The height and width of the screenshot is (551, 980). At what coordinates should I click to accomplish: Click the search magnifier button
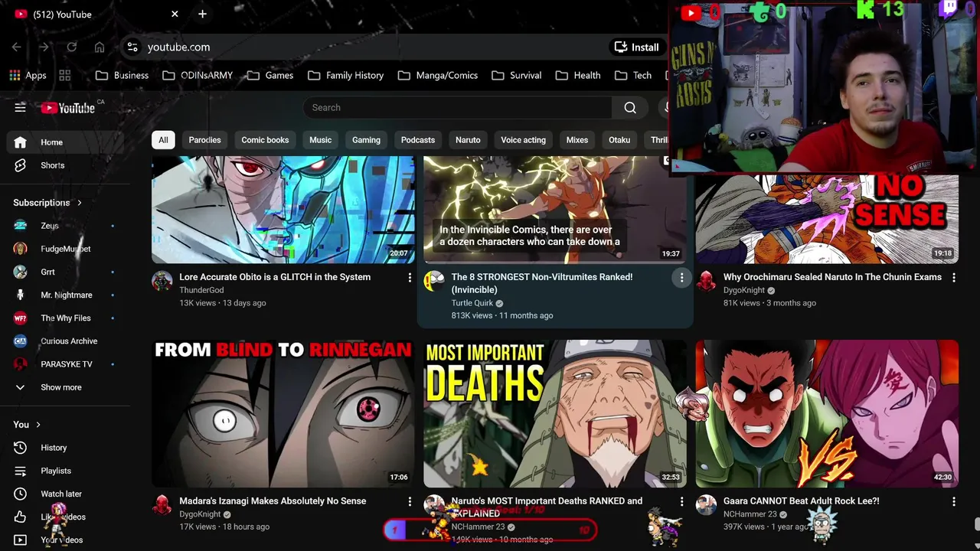[630, 108]
